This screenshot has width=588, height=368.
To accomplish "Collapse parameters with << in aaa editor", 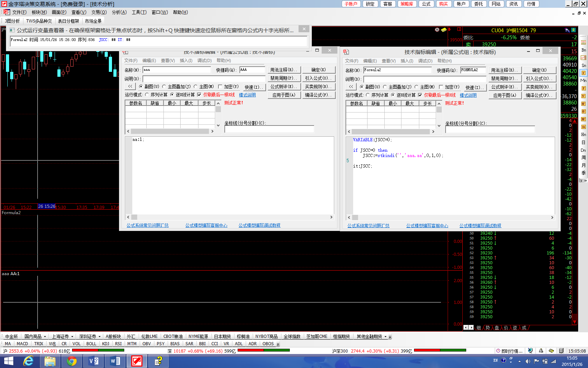I will pos(130,87).
